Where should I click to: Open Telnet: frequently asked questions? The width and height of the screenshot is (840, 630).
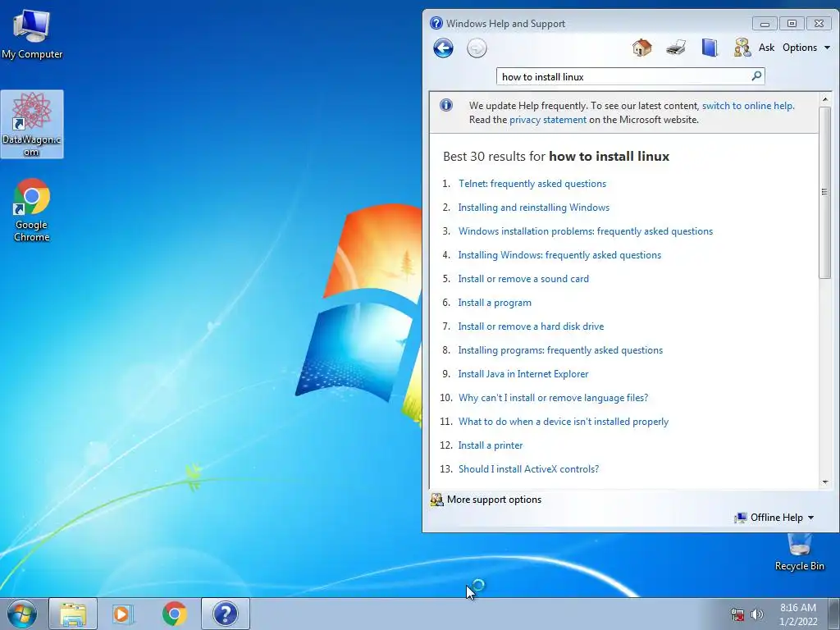point(532,183)
